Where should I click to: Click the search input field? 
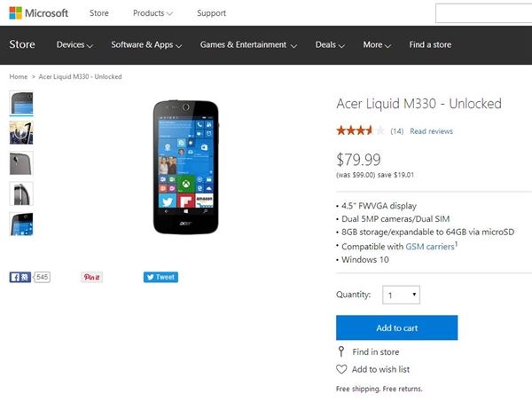(x=483, y=13)
